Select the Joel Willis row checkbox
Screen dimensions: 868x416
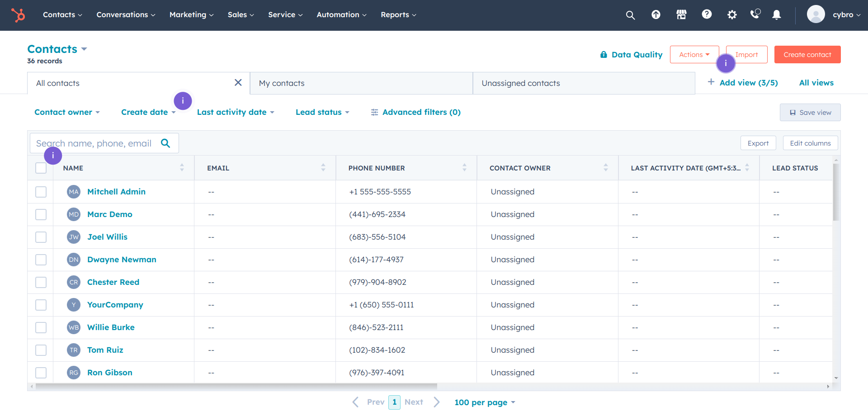point(41,237)
